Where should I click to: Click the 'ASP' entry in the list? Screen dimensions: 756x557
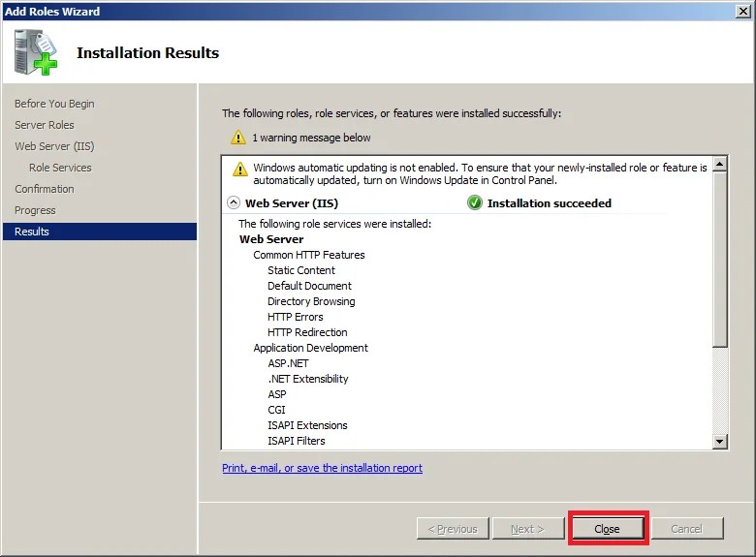tap(277, 394)
